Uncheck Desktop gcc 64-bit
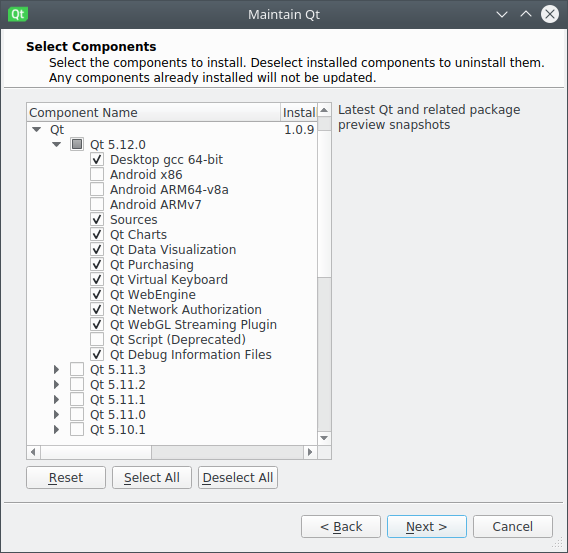The width and height of the screenshot is (568, 553). coord(97,159)
